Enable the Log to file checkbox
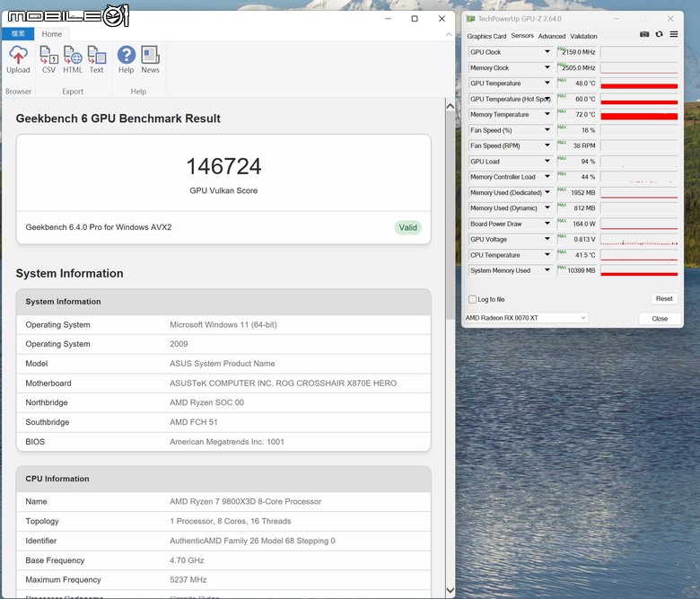The width and height of the screenshot is (700, 599). (x=472, y=299)
